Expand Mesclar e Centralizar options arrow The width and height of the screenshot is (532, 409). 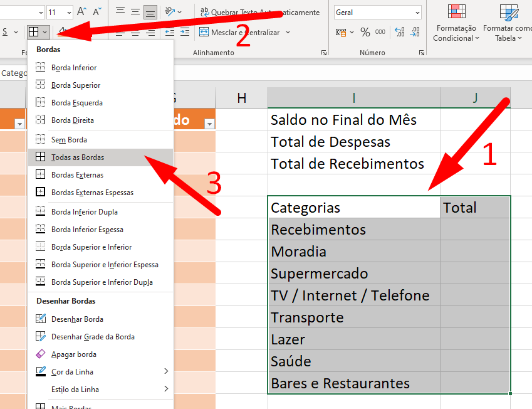(x=288, y=32)
